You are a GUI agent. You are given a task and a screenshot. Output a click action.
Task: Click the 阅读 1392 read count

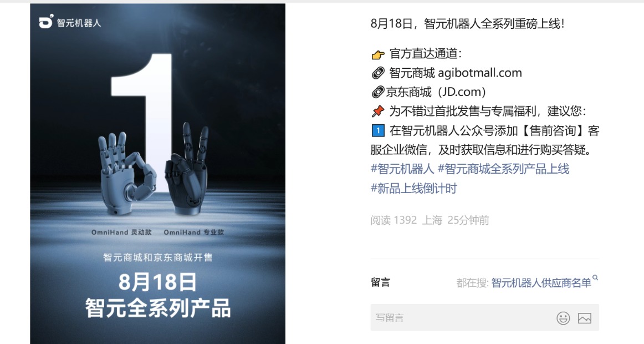393,220
